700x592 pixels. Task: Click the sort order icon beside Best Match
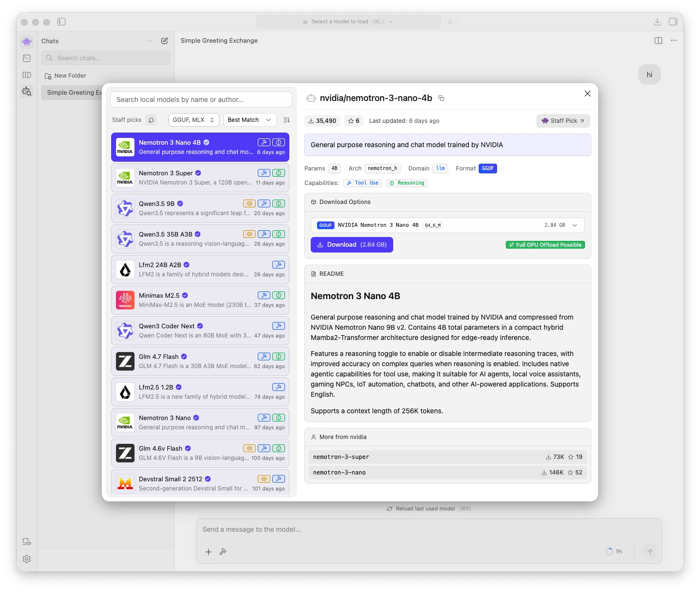point(286,120)
